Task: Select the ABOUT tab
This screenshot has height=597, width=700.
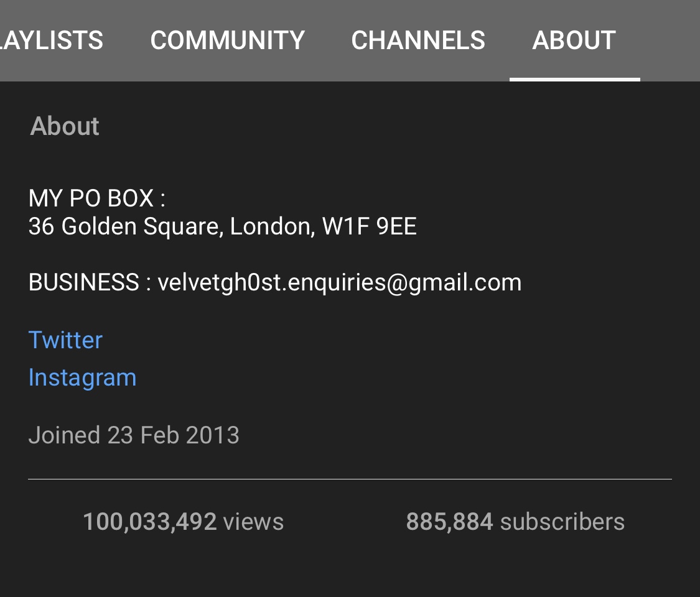Action: pos(574,40)
